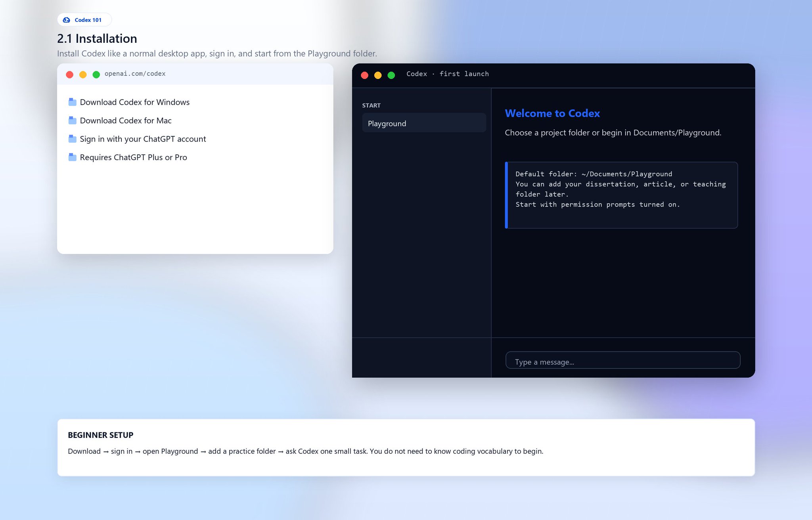Click the Type a message input field
The image size is (812, 520).
point(622,360)
